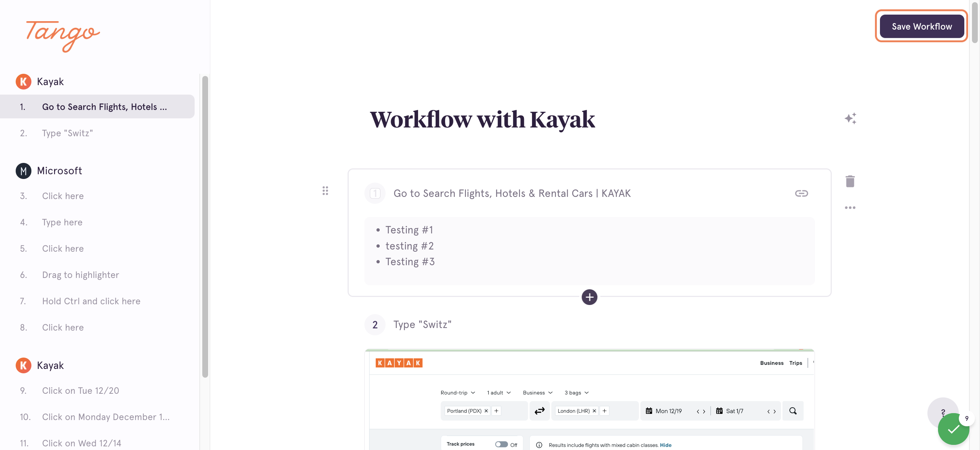The height and width of the screenshot is (450, 980).
Task: Select sidebar step 11 Click on Wed 12/14
Action: coord(97,443)
